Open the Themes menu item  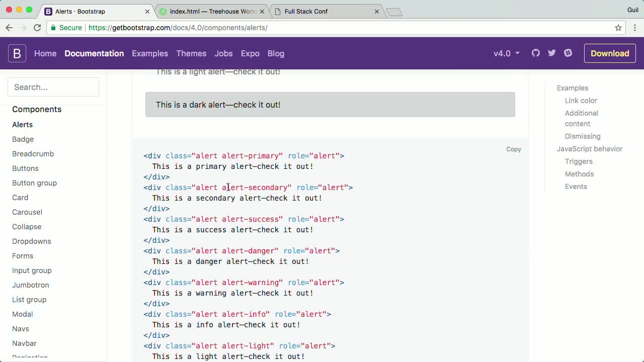point(191,53)
